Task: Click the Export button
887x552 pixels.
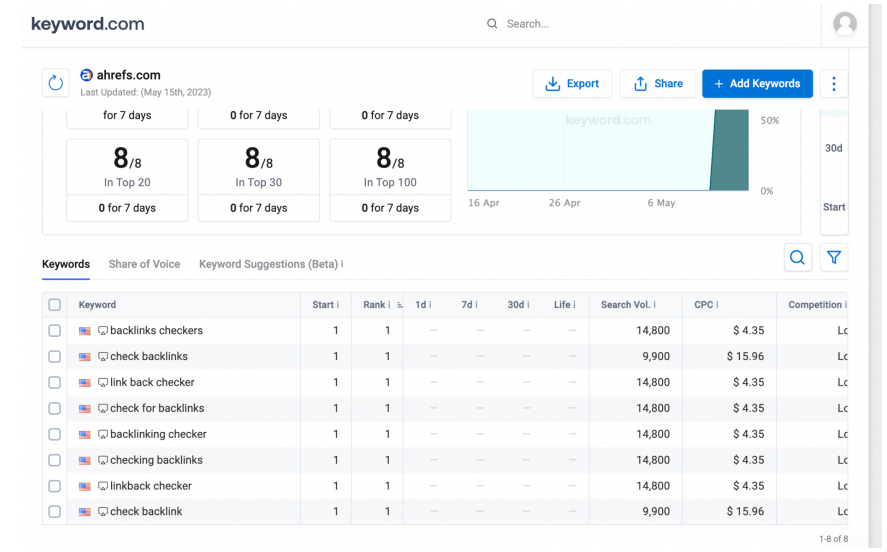Action: 572,84
